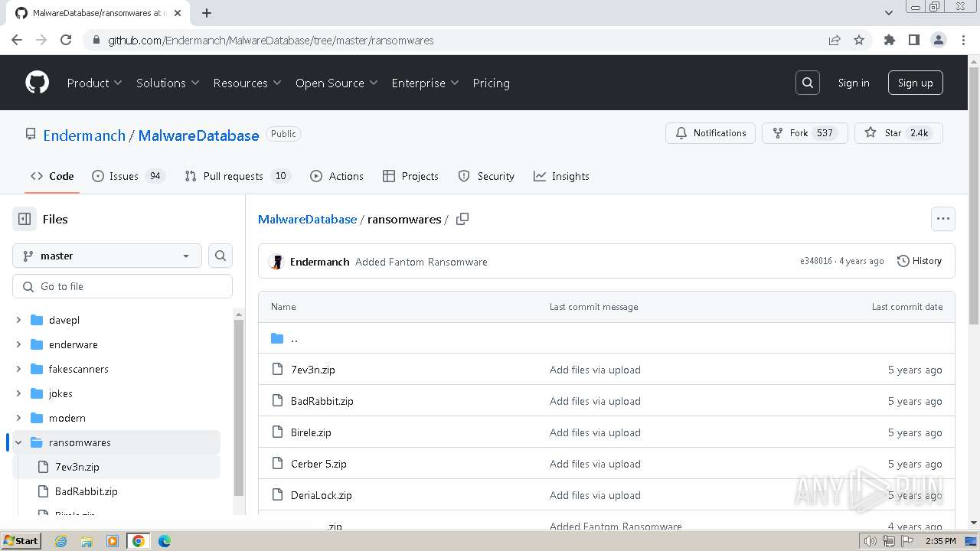980x551 pixels.
Task: Open BadRabbit.zip in the file list
Action: coord(322,401)
